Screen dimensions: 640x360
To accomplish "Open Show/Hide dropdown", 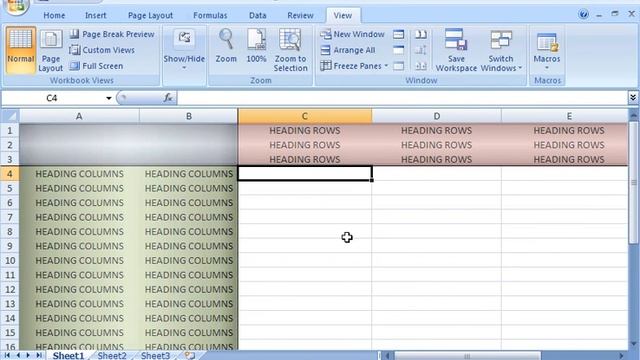I will point(184,51).
